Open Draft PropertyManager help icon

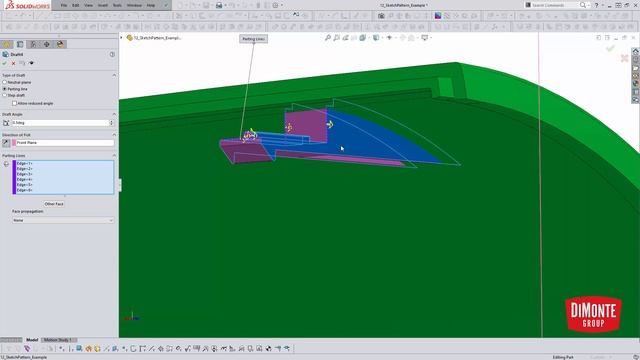pos(112,54)
